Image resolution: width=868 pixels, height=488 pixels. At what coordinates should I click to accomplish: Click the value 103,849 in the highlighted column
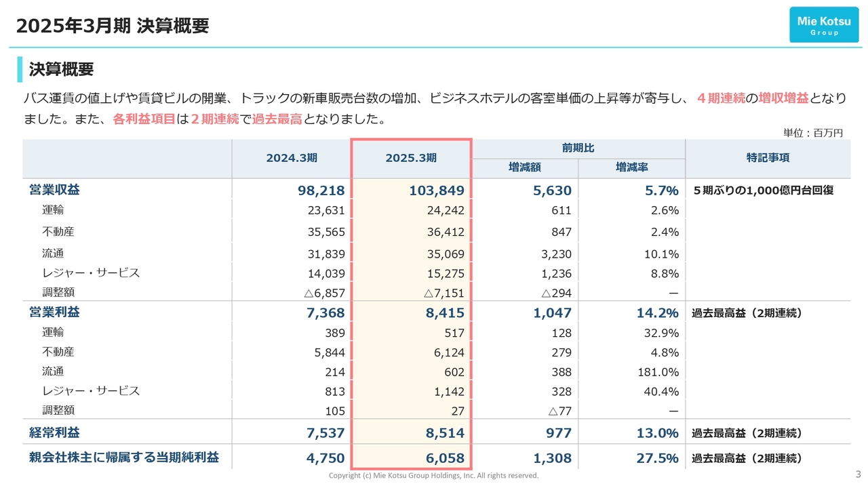click(x=437, y=190)
